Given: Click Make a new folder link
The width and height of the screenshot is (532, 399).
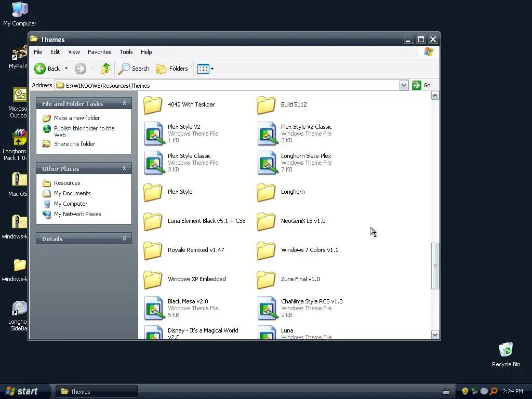Looking at the screenshot, I should click(x=77, y=118).
